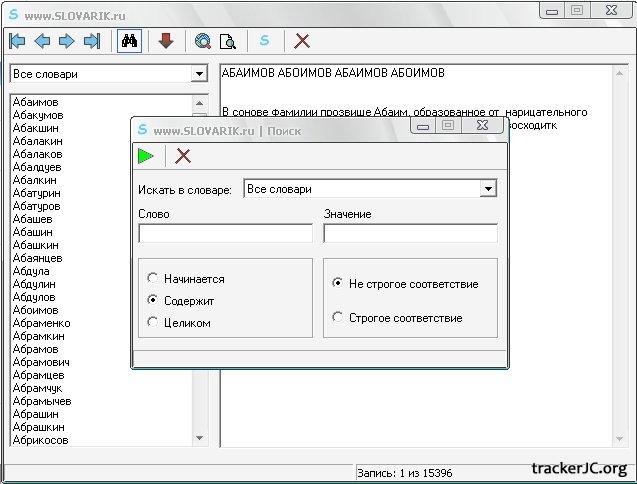Jump to the last record arrow icon

point(92,41)
